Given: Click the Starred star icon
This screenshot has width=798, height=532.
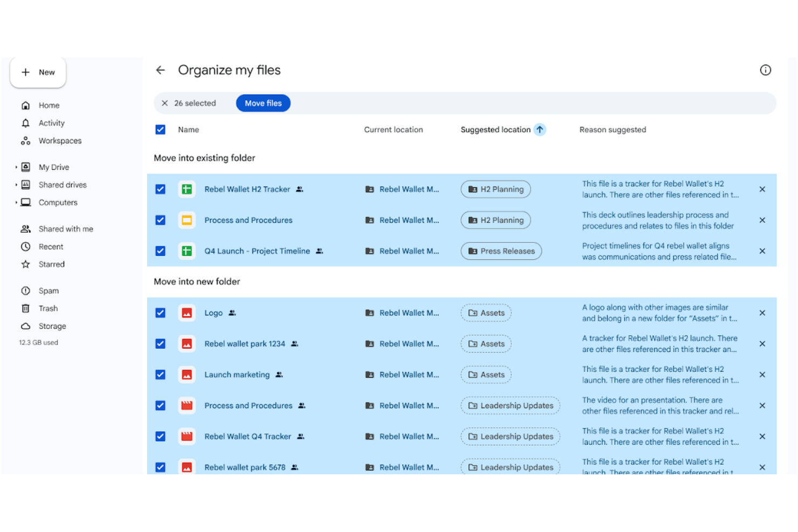Looking at the screenshot, I should 25,264.
